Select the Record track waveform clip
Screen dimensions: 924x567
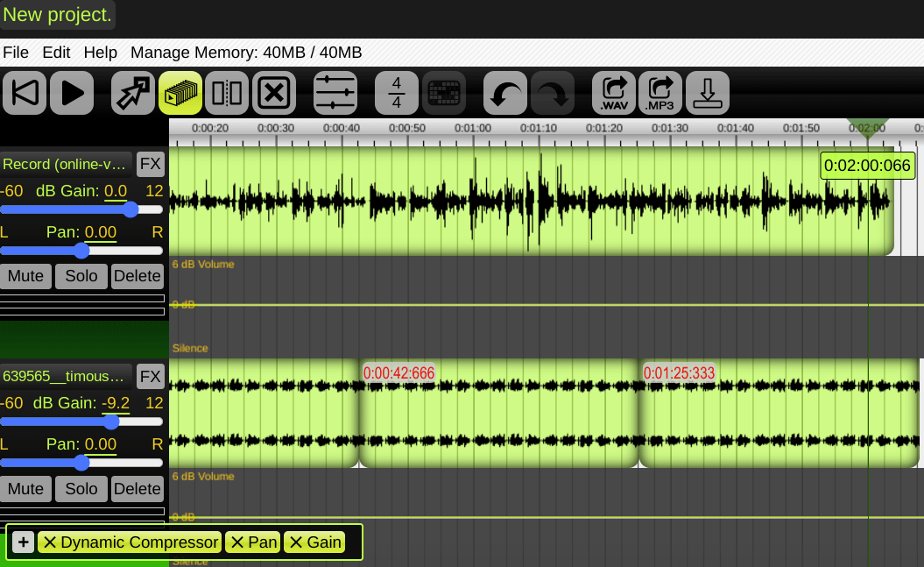(532, 201)
